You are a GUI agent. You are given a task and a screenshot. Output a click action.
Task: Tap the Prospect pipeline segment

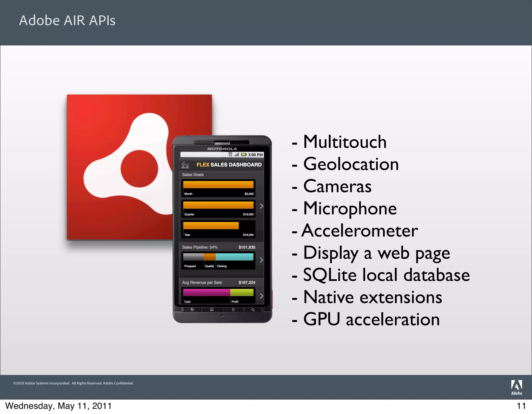[193, 257]
